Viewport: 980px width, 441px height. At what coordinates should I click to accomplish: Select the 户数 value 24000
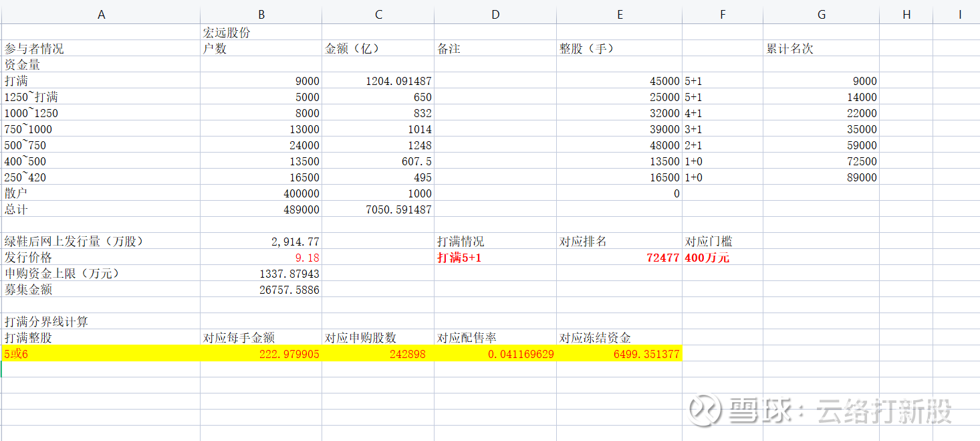tap(261, 145)
